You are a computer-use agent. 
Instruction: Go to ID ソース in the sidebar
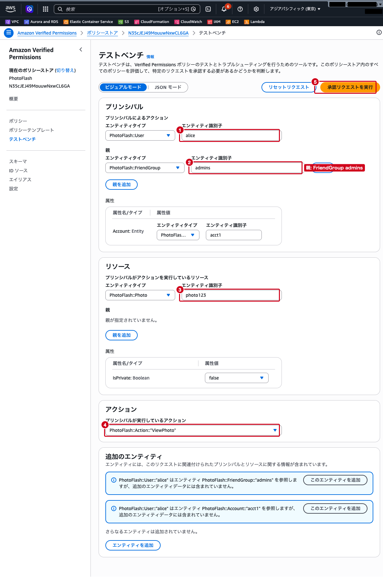pos(18,170)
